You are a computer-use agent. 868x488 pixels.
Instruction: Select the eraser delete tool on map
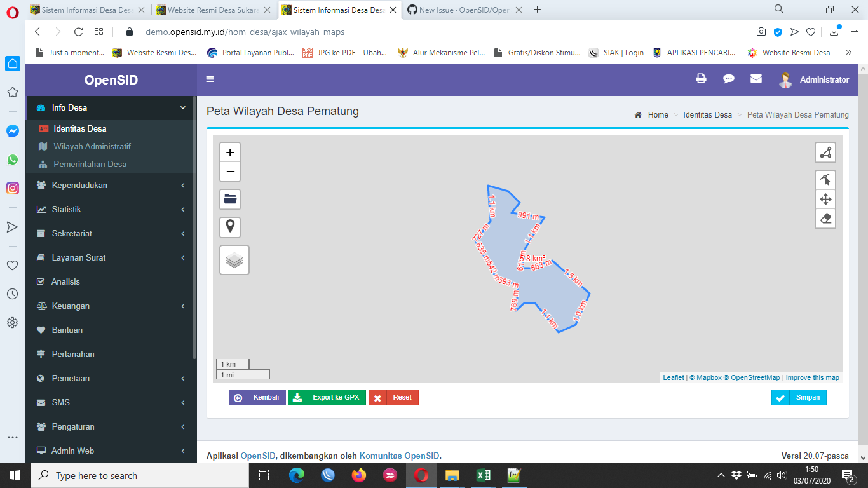[825, 219]
